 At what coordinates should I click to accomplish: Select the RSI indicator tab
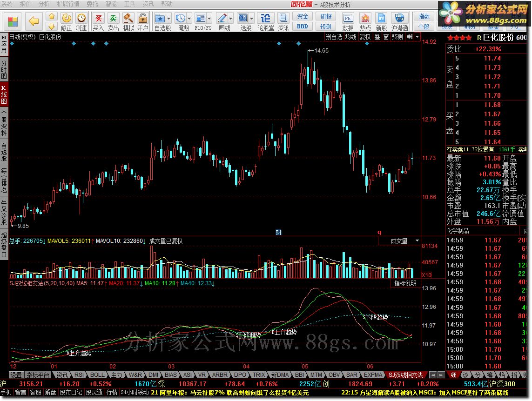click(x=79, y=374)
